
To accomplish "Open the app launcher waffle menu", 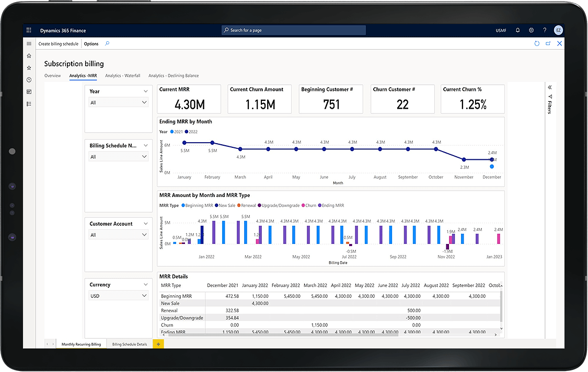I will 29,30.
